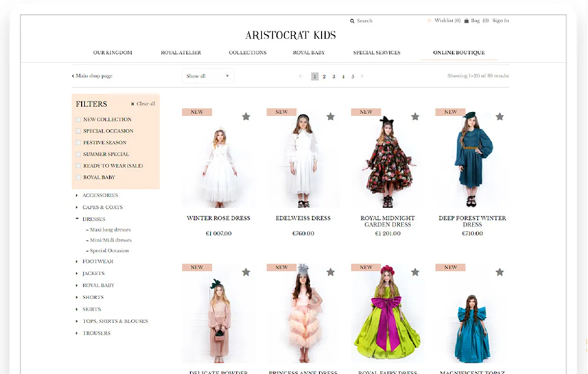The height and width of the screenshot is (374, 588).
Task: Open the Princess Anne Dress photo
Action: click(x=304, y=314)
